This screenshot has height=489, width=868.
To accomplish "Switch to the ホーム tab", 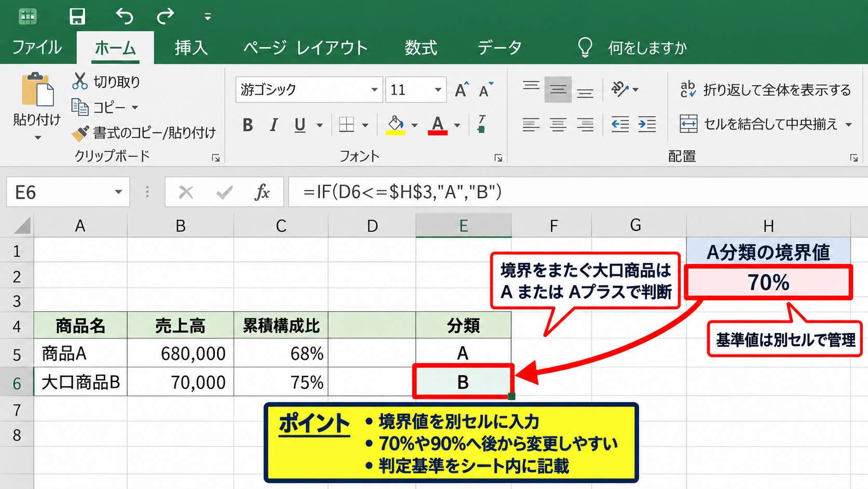I will [115, 48].
